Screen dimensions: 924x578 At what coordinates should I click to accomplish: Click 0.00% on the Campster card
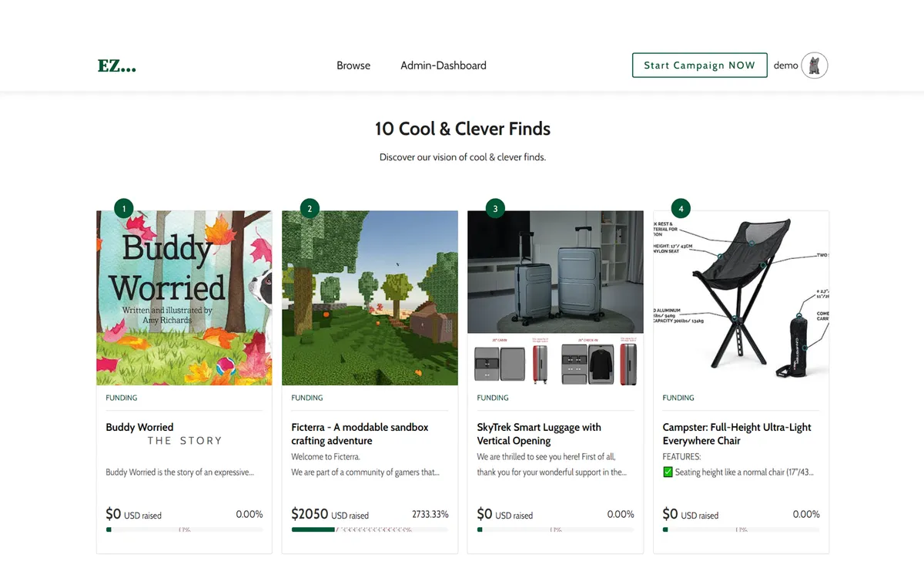(x=806, y=514)
